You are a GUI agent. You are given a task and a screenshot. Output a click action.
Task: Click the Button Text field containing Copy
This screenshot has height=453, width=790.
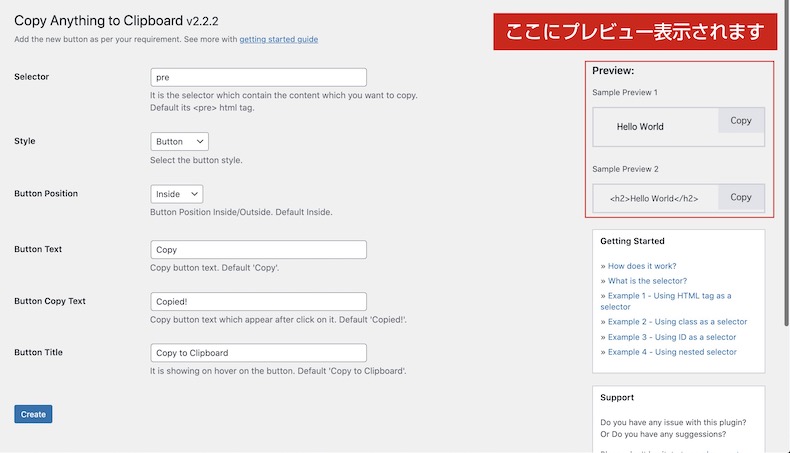[x=258, y=249]
